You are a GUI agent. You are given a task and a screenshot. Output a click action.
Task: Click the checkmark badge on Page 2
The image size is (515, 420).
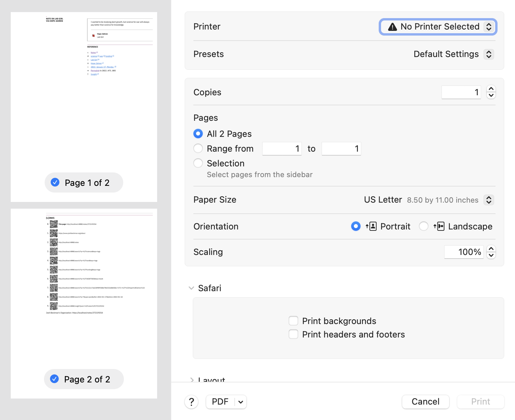point(54,379)
